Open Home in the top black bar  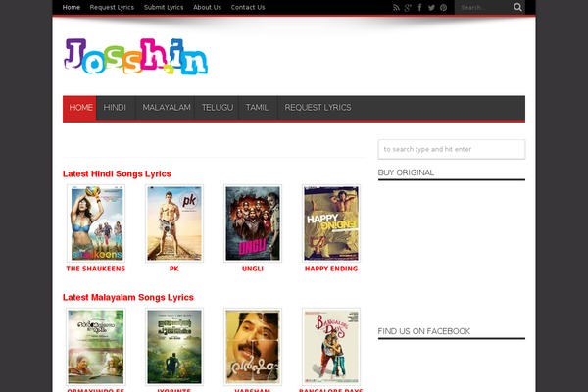coord(72,7)
